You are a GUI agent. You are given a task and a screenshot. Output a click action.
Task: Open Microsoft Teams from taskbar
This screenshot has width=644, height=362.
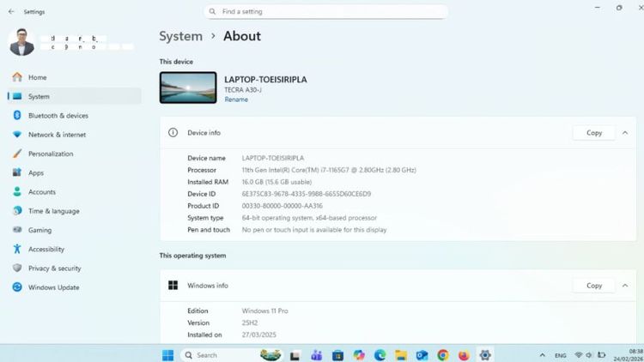[316, 355]
